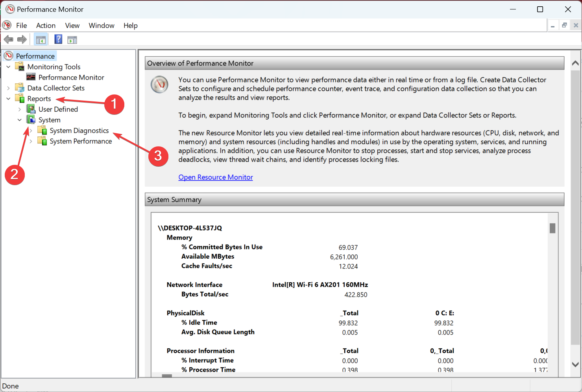
Task: Expand the Data Collector Sets node
Action: pyautogui.click(x=8, y=88)
